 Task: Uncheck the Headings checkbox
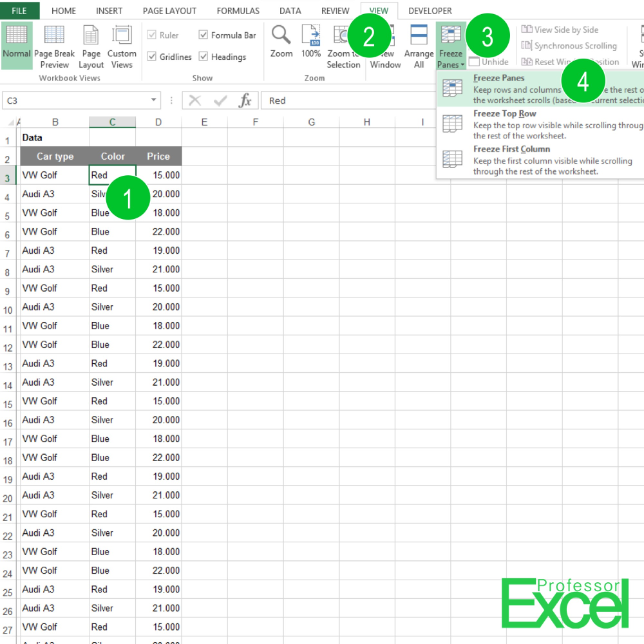[x=204, y=57]
